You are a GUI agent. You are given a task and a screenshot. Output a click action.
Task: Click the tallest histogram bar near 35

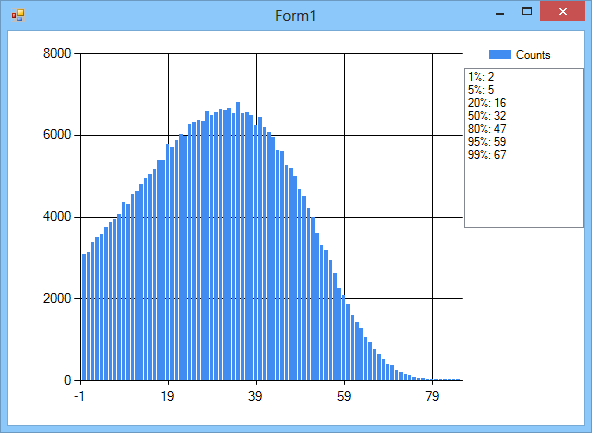click(238, 241)
